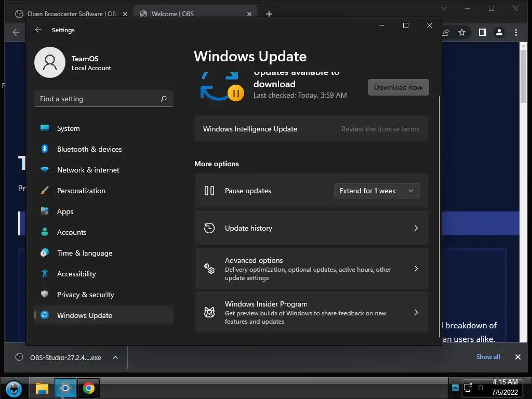
Task: Click the update sync status icon
Action: pos(222,87)
